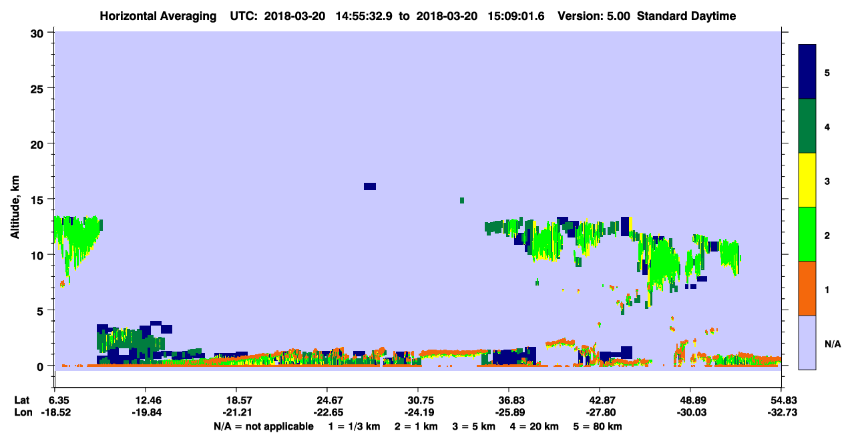Image resolution: width=868 pixels, height=445 pixels.
Task: Click the 'Lon' axis row label
Action: [x=23, y=412]
